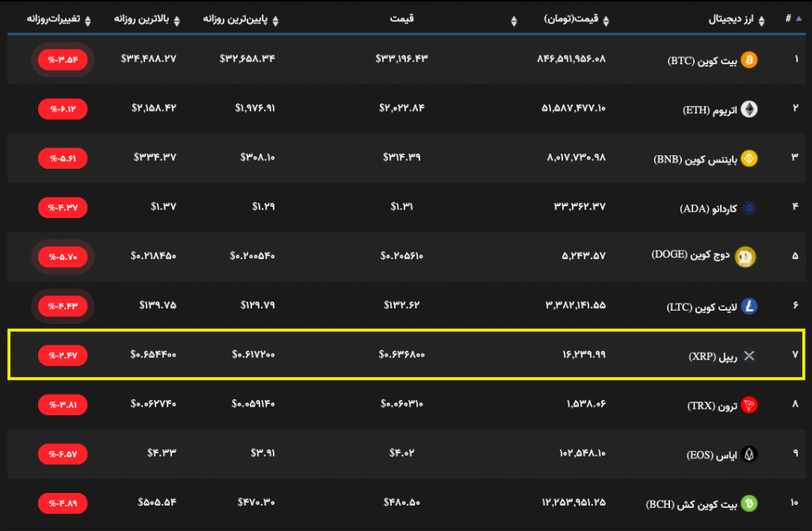Select the BCH daily high value
This screenshot has width=812, height=531.
[158, 502]
